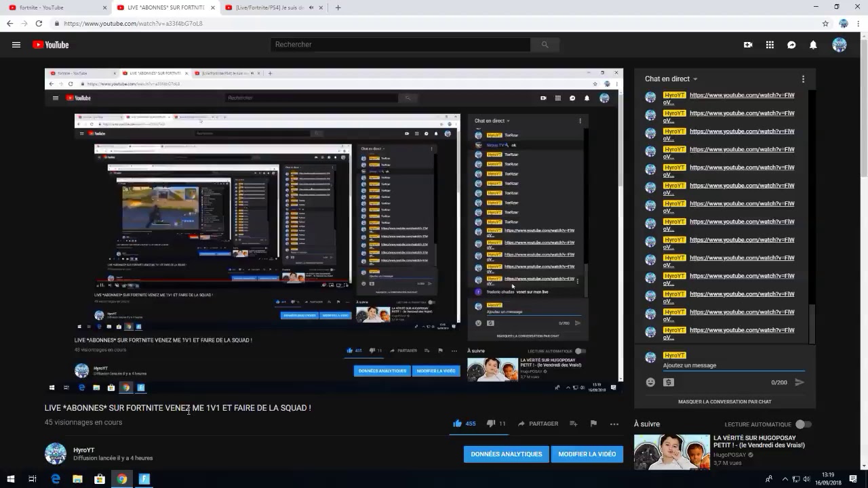Open LA VÉRITÉ SUR HUGOPOSAY thumbnail
This screenshot has width=868, height=488.
pyautogui.click(x=672, y=451)
